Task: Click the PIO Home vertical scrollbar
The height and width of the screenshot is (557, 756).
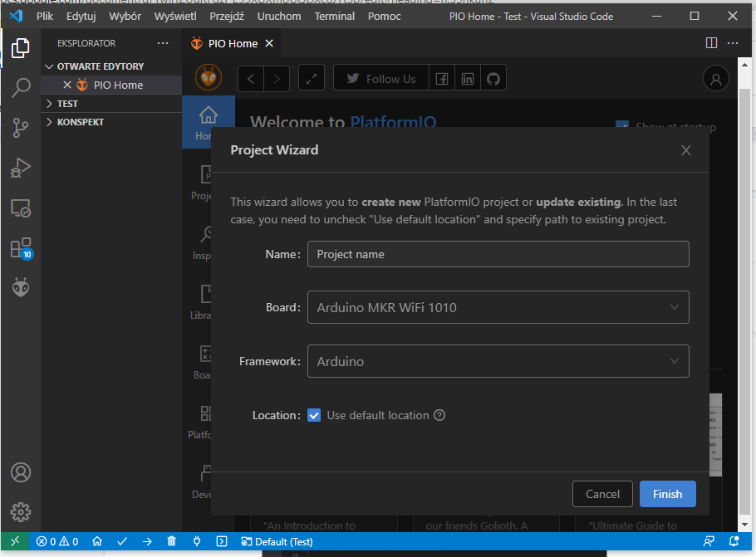Action: coord(744,303)
